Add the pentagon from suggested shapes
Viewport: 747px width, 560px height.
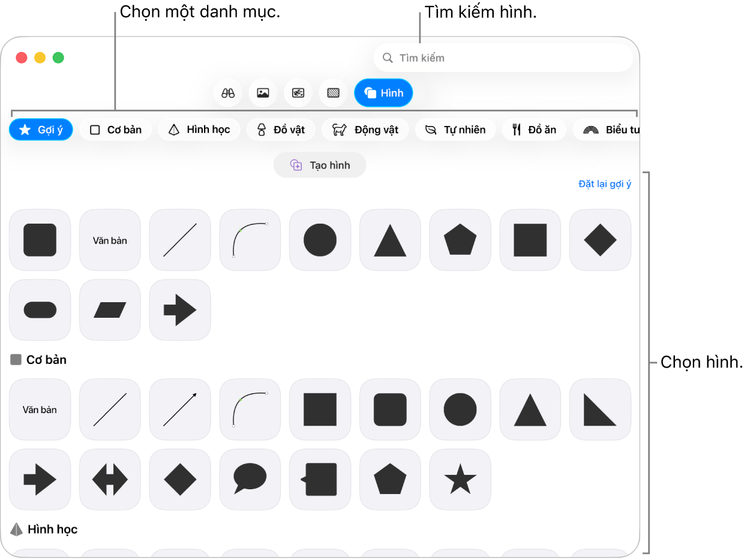click(460, 240)
